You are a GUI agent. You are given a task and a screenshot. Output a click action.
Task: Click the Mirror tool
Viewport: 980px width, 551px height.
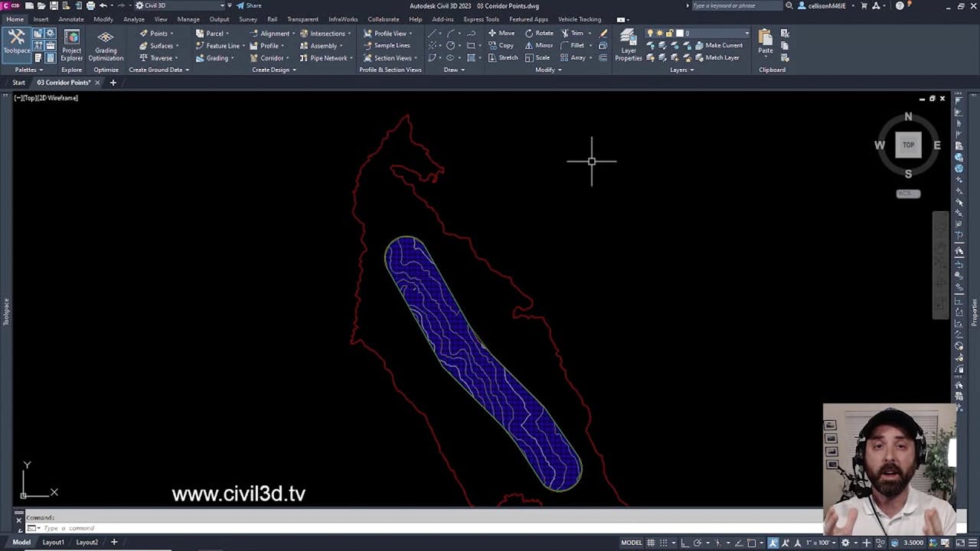click(540, 45)
